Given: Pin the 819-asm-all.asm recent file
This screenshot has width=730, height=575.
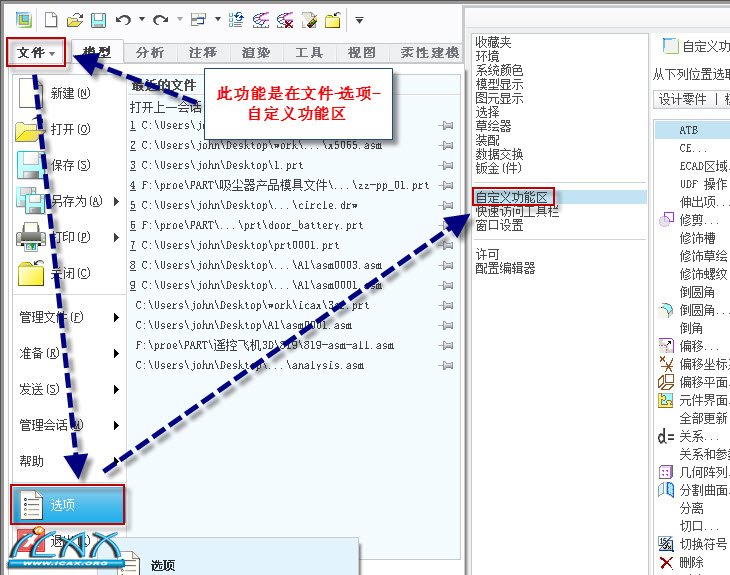Looking at the screenshot, I should (446, 345).
